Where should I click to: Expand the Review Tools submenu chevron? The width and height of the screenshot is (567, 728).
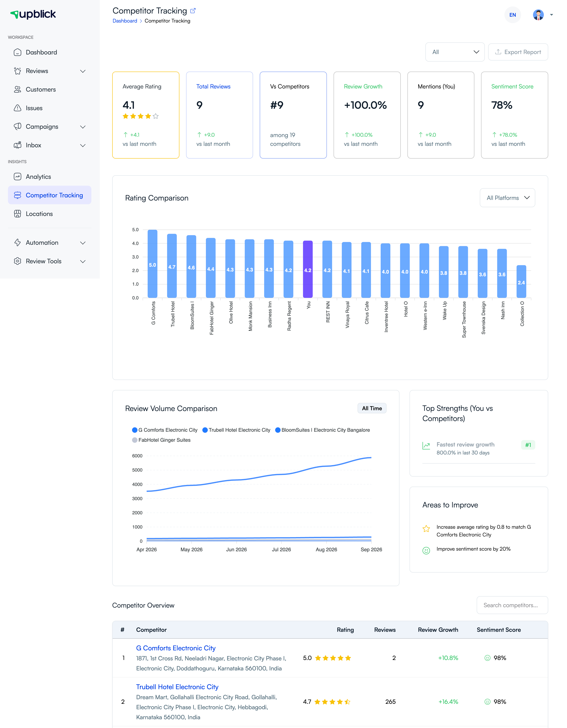tap(83, 261)
